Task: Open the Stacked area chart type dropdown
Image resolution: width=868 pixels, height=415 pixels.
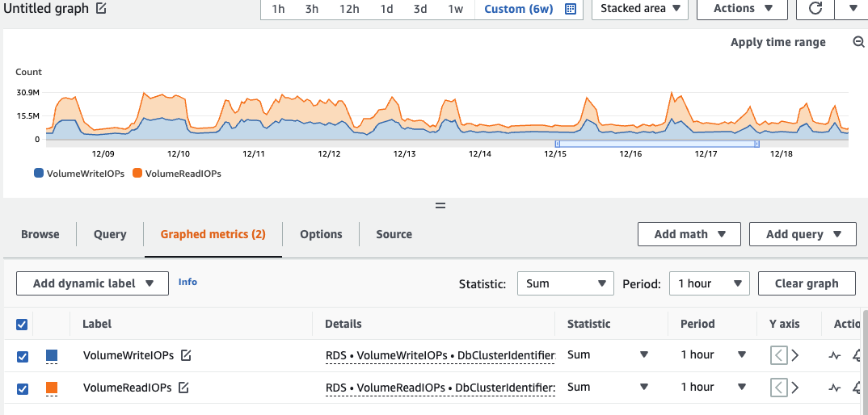Action: pos(639,9)
